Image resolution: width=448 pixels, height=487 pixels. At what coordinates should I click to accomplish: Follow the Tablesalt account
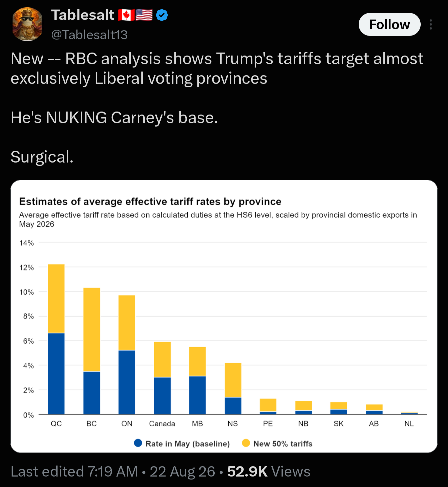click(389, 24)
